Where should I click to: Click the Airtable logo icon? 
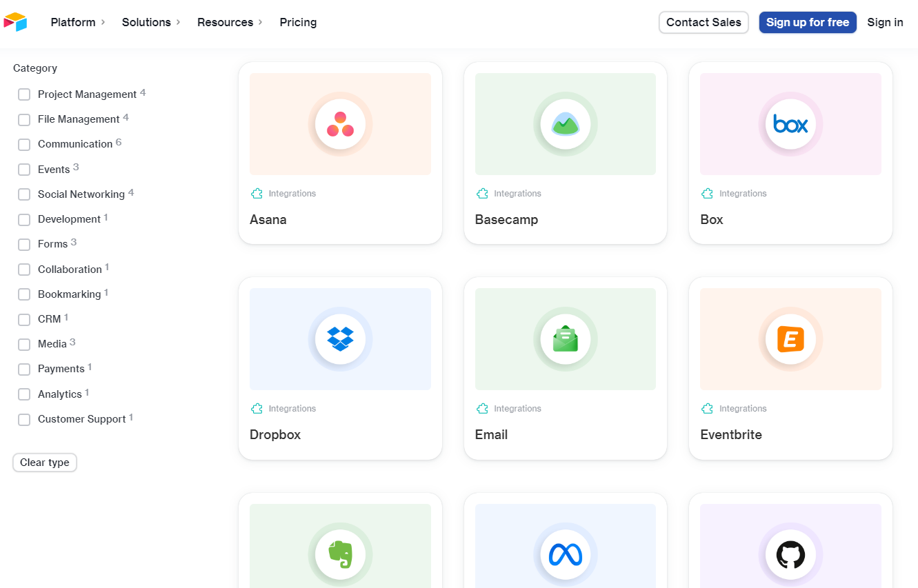click(15, 22)
